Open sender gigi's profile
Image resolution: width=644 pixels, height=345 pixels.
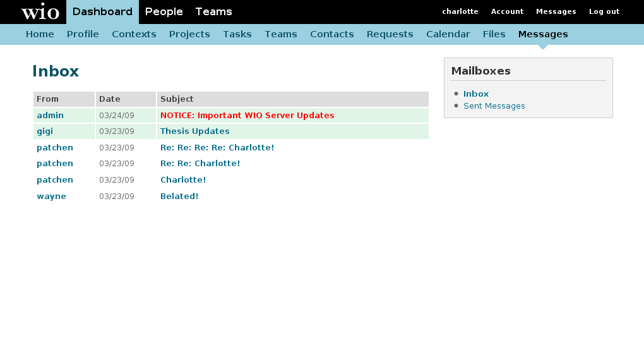pyautogui.click(x=45, y=131)
